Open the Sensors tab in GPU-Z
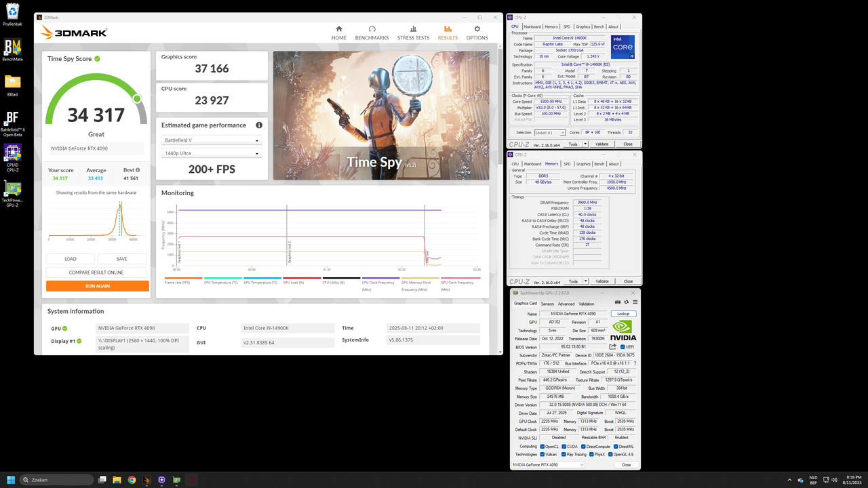Viewport: 868px width, 488px height. [x=547, y=304]
